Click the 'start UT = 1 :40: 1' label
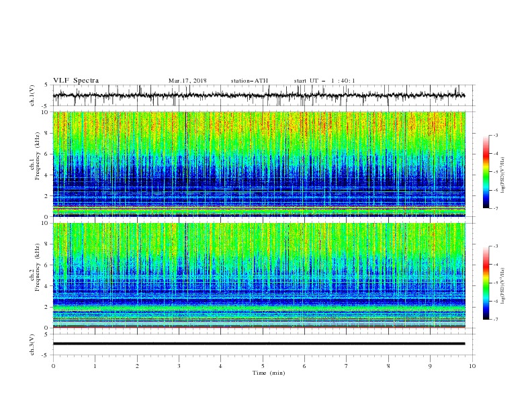This screenshot has width=532, height=411. pyautogui.click(x=324, y=81)
